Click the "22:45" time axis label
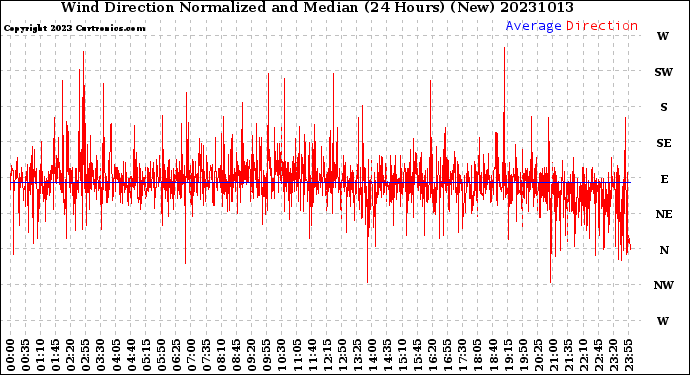The height and width of the screenshot is (375, 690). (x=598, y=355)
